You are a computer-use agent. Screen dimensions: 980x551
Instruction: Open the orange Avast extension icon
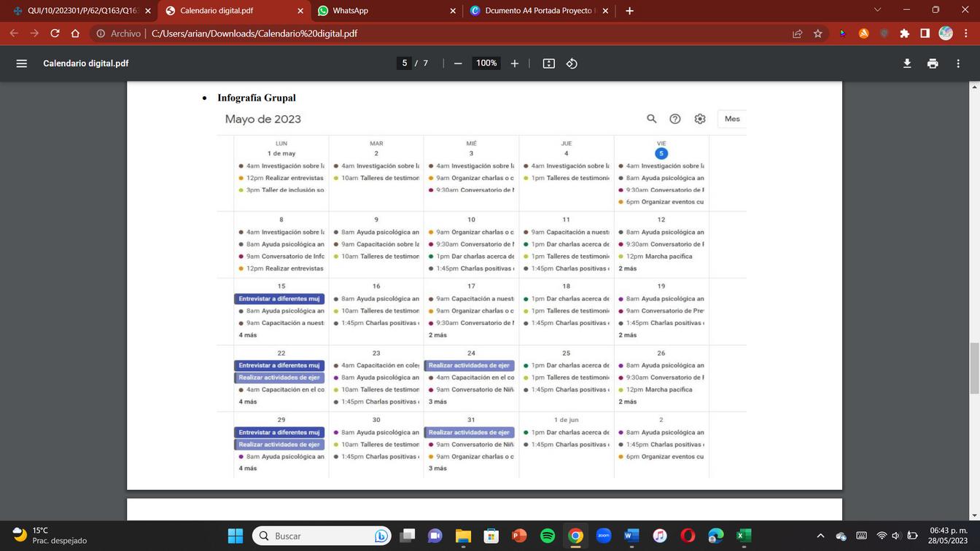coord(863,34)
